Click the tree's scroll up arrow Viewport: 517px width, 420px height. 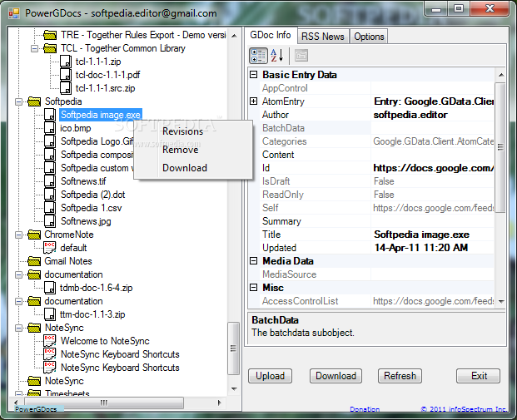tap(234, 36)
